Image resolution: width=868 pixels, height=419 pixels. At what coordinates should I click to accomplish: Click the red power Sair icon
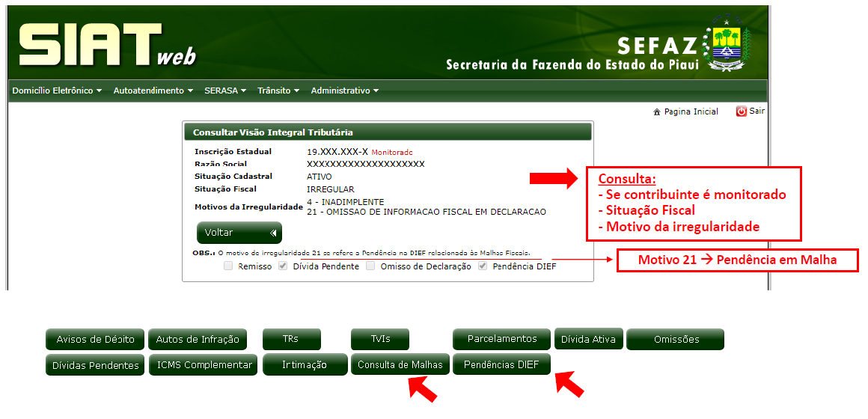(x=742, y=111)
